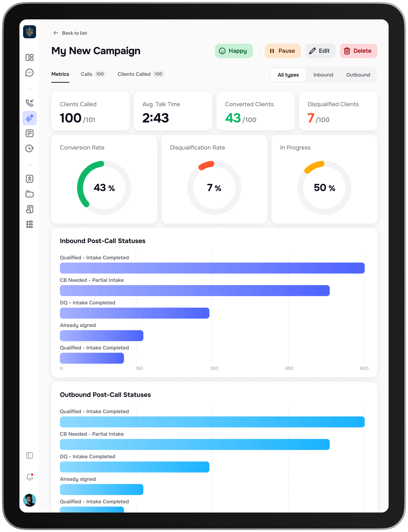Open the scripts page icon in sidebar
The height and width of the screenshot is (532, 408).
[30, 209]
